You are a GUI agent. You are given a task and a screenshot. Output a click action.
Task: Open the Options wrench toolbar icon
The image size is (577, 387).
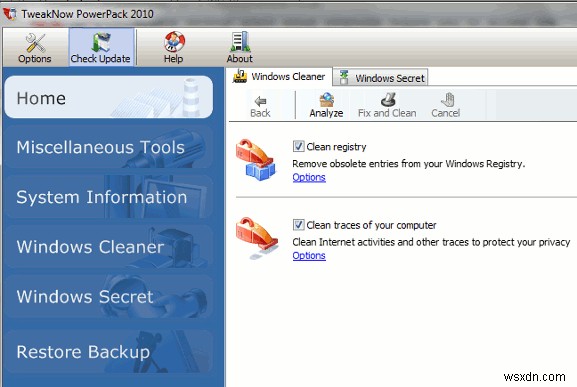click(x=35, y=43)
